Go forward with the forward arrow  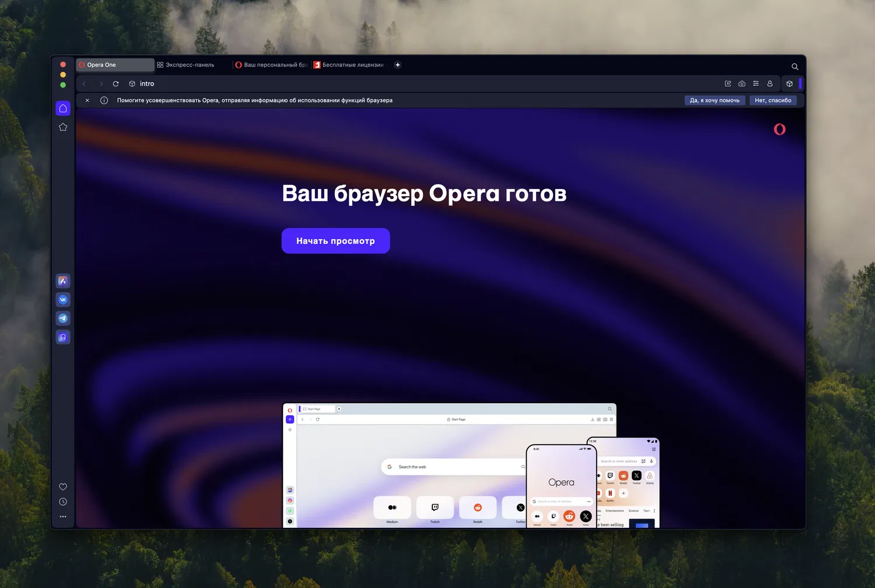click(100, 84)
